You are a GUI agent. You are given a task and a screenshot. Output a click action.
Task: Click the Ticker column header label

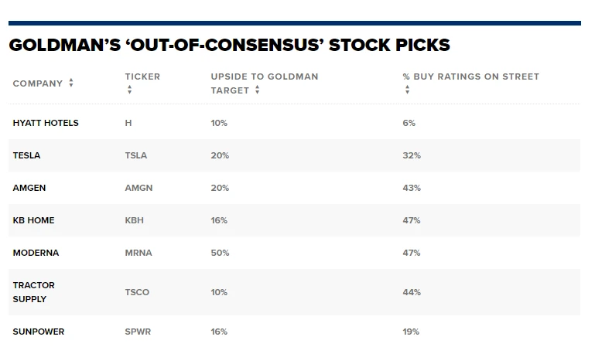142,77
